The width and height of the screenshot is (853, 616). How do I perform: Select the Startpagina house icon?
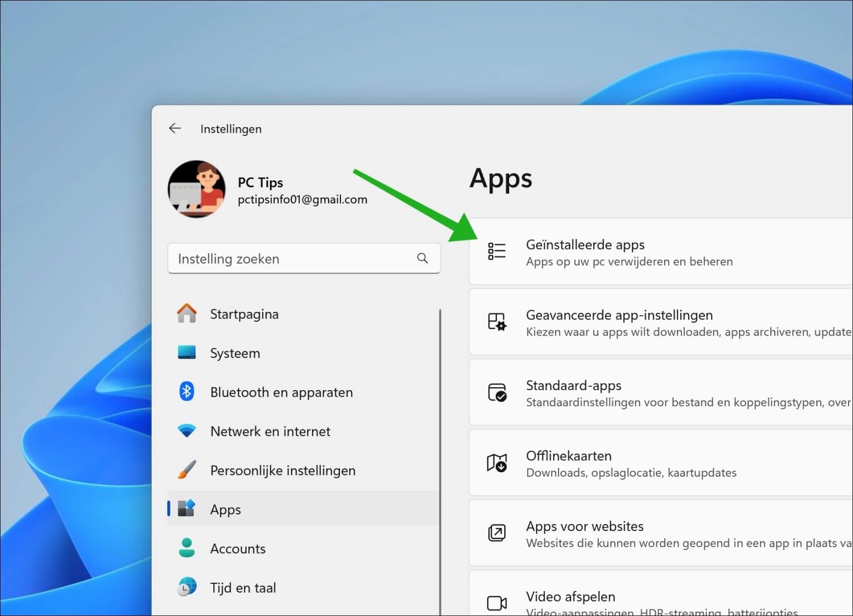[187, 314]
